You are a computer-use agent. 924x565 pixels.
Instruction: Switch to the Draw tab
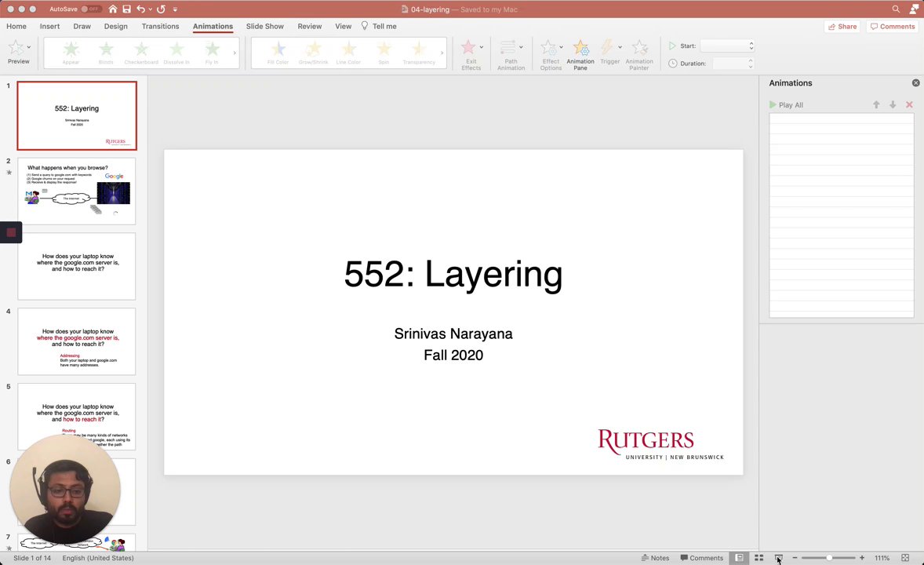pyautogui.click(x=82, y=26)
